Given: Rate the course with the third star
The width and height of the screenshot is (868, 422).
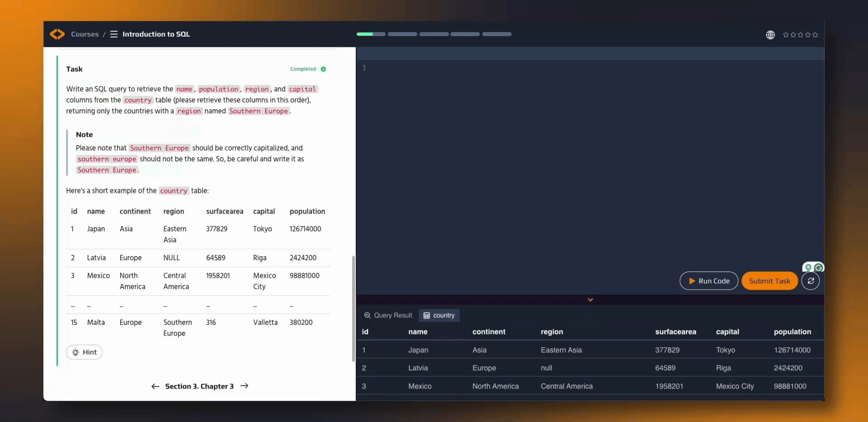Looking at the screenshot, I should pyautogui.click(x=801, y=35).
